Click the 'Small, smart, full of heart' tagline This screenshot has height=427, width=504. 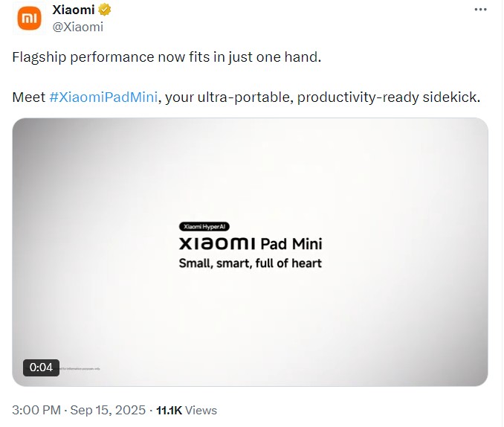250,263
